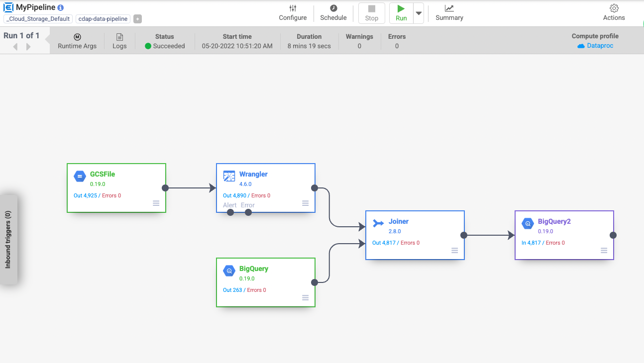Click the GCSFile node title
This screenshot has height=363, width=644.
pyautogui.click(x=103, y=175)
